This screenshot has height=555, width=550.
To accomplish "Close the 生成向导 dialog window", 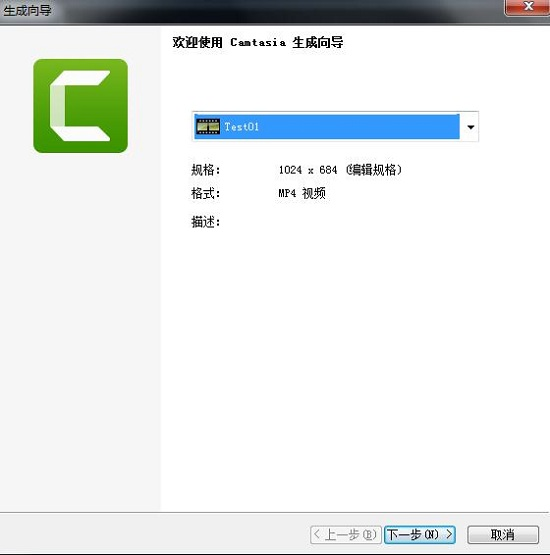I will [x=528, y=7].
